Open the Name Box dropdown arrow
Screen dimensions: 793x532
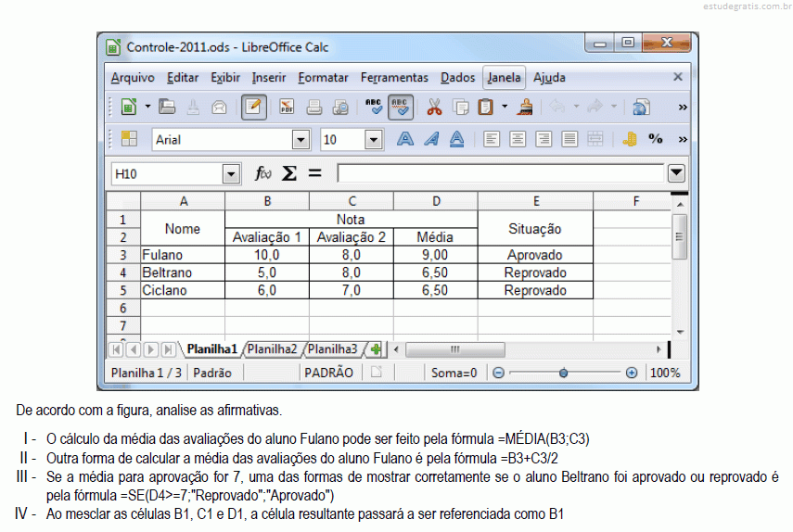231,174
